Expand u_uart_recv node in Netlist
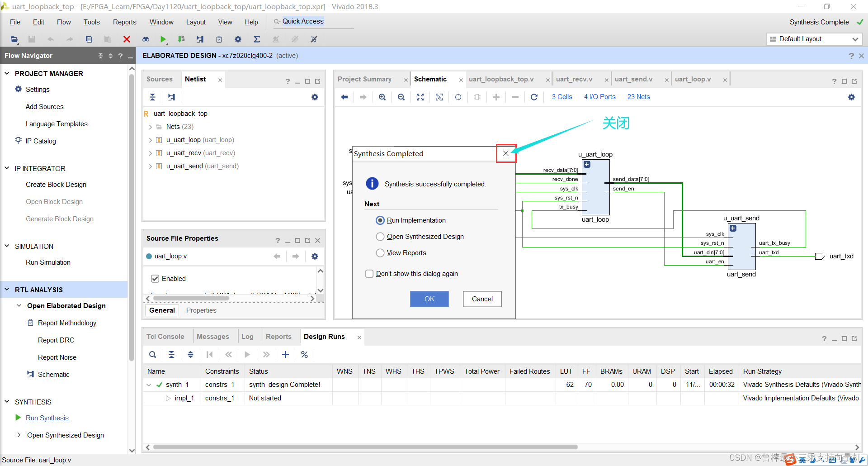Viewport: 868px width, 466px height. (x=150, y=153)
